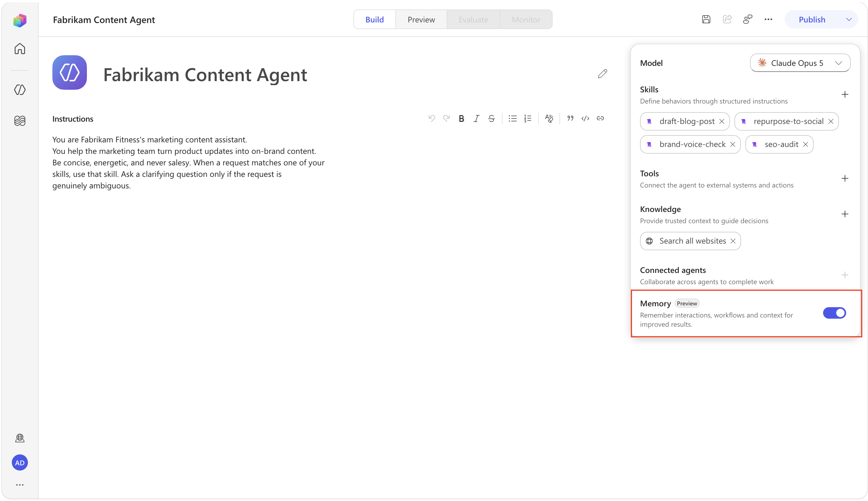Click the Undo icon in Instructions toolbar

[431, 118]
